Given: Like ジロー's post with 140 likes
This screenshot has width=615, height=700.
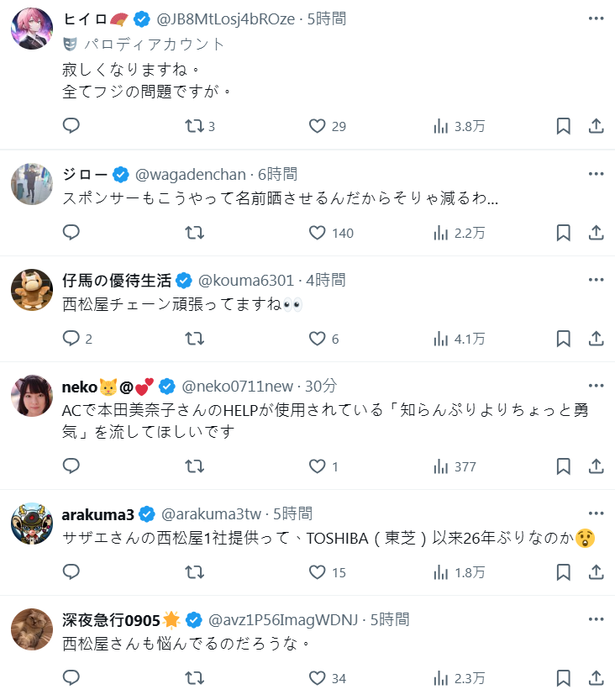Looking at the screenshot, I should tap(317, 233).
